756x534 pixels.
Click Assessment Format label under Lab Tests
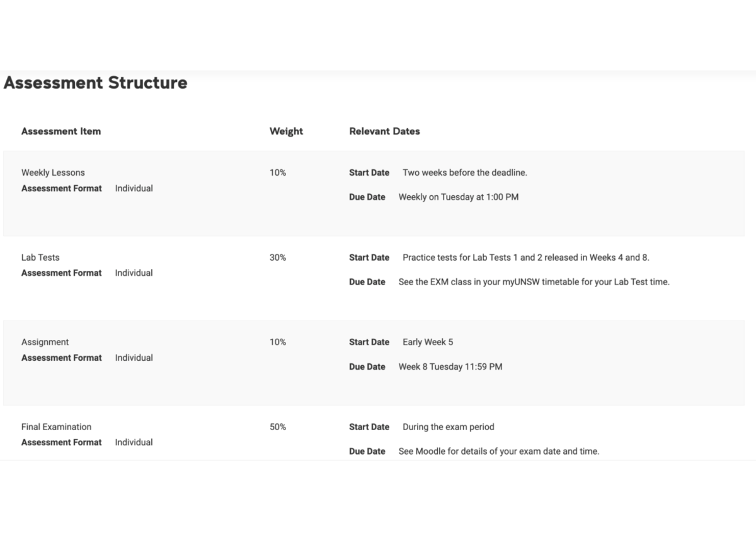coord(62,273)
